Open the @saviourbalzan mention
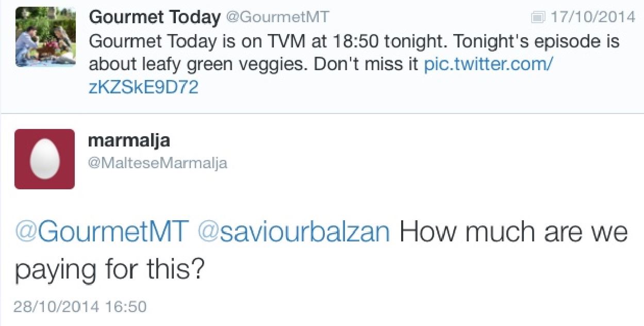Image resolution: width=644 pixels, height=326 pixels. click(x=294, y=232)
